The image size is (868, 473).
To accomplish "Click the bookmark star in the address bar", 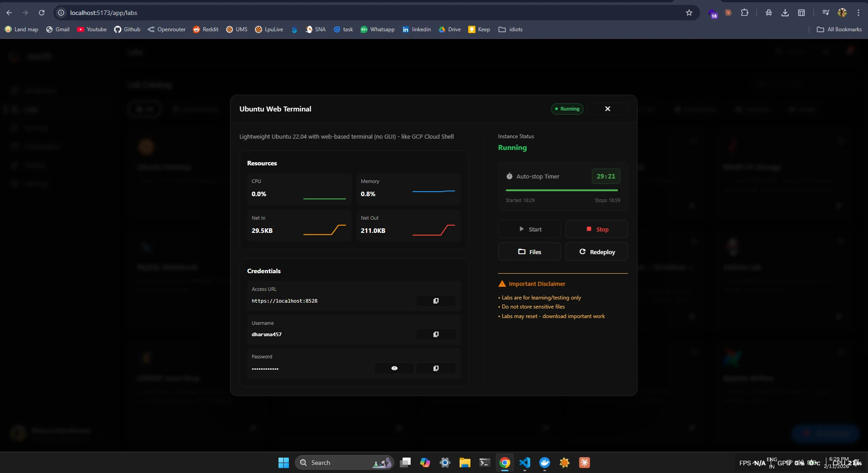I will click(689, 13).
